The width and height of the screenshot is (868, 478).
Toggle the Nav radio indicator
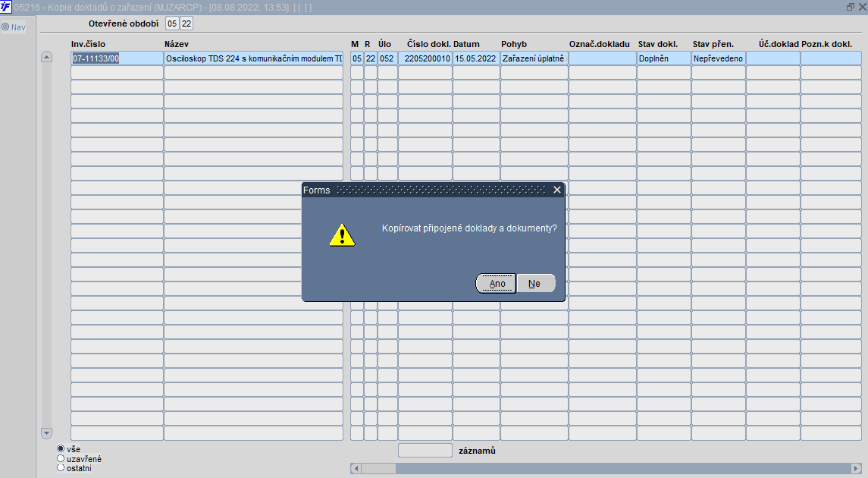point(5,27)
